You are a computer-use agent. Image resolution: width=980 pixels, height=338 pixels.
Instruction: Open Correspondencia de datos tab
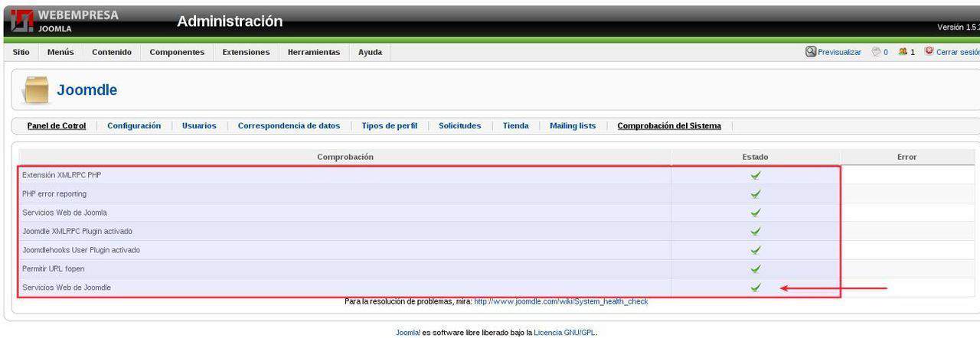click(x=289, y=125)
